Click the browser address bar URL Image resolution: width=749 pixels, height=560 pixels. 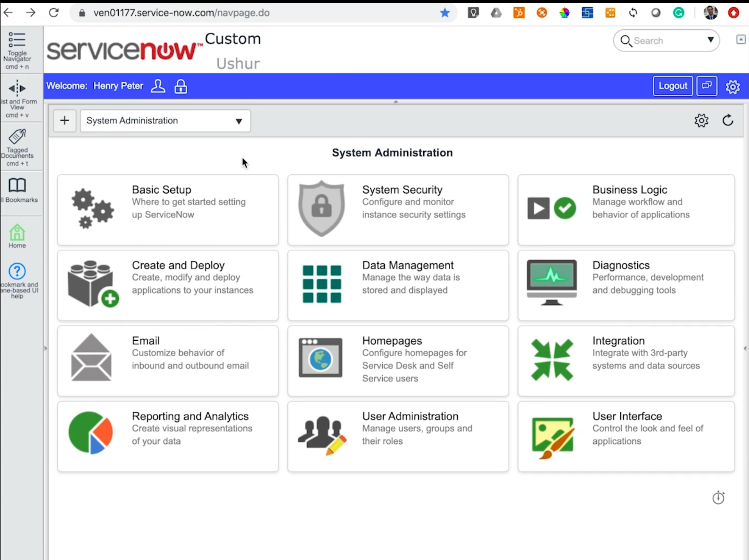tap(182, 13)
